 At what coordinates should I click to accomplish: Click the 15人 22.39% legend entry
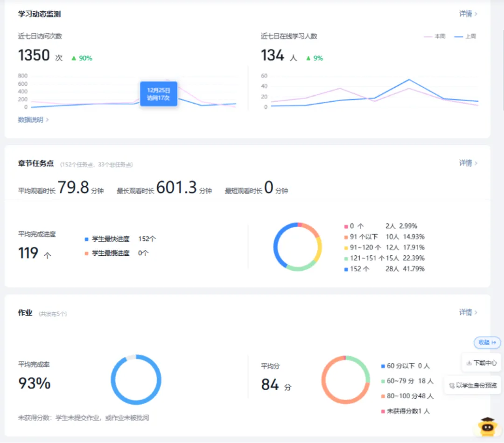click(x=405, y=258)
